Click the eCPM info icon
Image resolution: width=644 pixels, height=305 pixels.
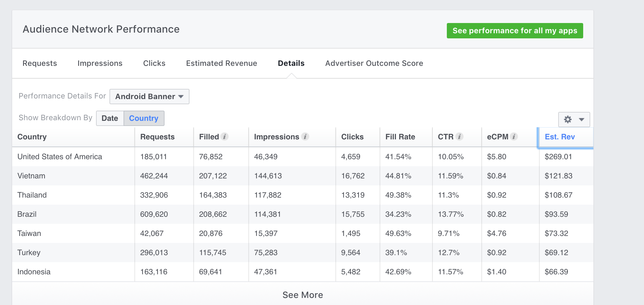tap(514, 137)
